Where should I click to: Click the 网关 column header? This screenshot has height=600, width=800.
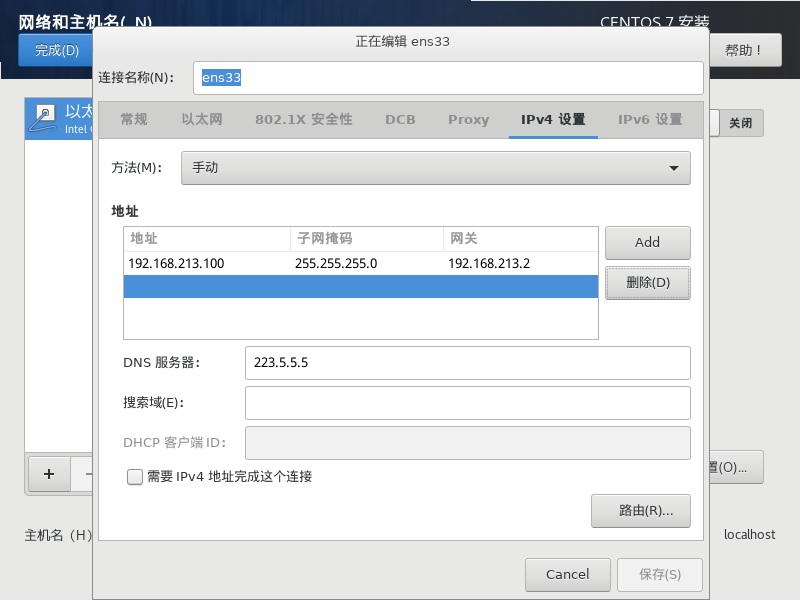coord(520,239)
